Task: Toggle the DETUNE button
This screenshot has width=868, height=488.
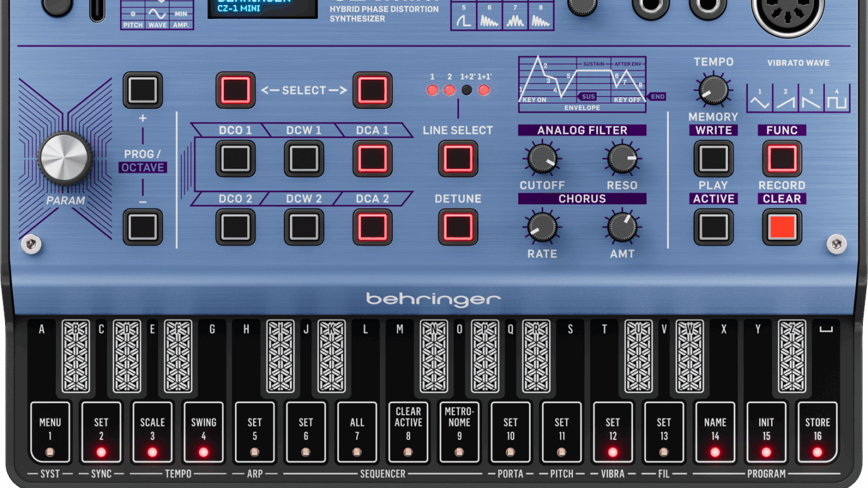Action: point(458,227)
